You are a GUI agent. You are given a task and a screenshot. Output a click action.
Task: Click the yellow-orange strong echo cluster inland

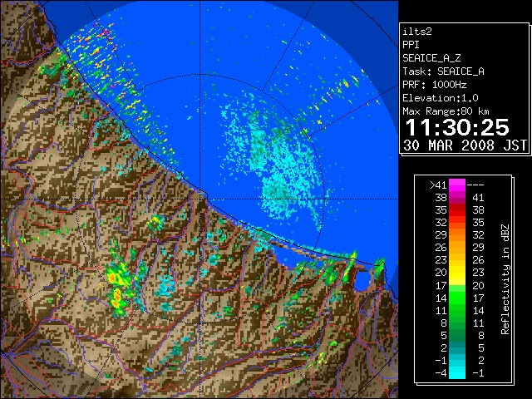coord(117,288)
